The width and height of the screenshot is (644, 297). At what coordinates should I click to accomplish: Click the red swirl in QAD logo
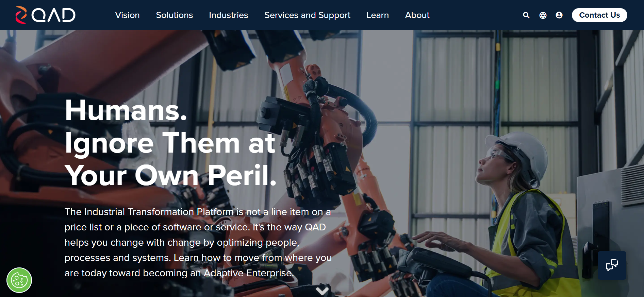click(x=21, y=15)
